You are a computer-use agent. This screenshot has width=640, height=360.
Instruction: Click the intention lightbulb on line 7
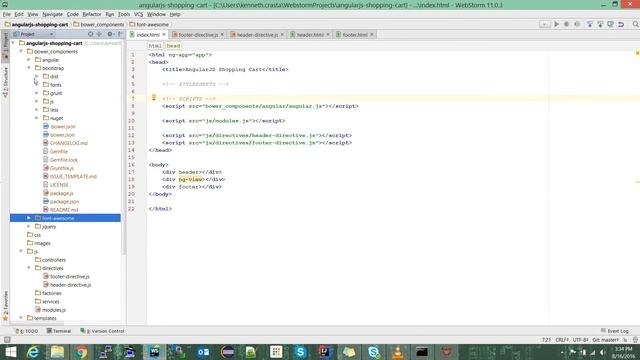pos(154,98)
